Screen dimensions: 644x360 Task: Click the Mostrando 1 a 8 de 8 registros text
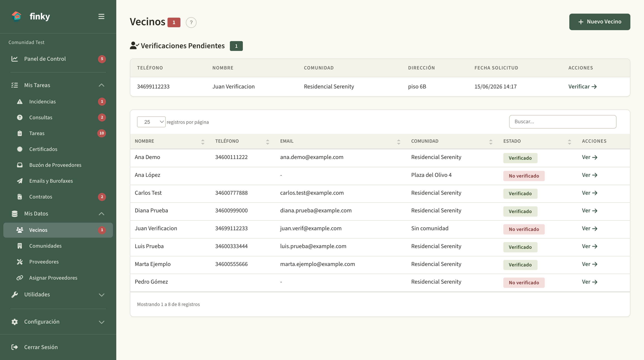[x=168, y=304]
